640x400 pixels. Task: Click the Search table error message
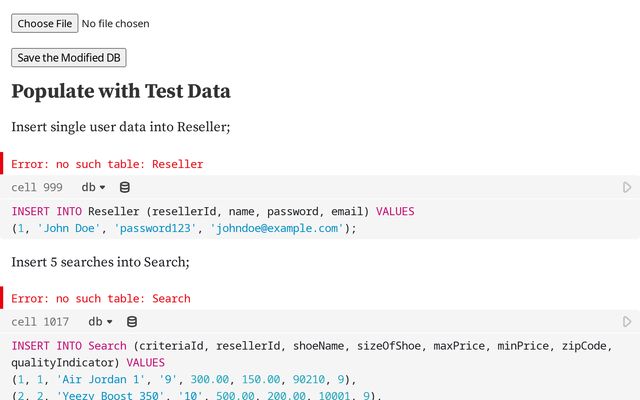point(101,298)
